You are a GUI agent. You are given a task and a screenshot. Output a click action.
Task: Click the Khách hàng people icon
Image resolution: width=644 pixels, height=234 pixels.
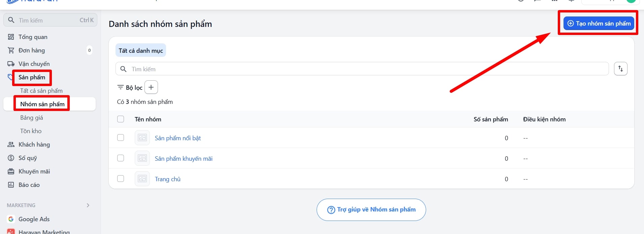pyautogui.click(x=11, y=145)
